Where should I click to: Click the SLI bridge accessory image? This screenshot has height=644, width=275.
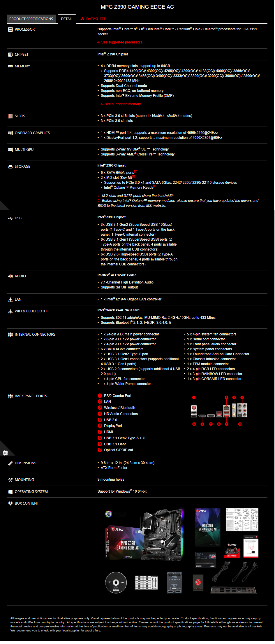174,582
